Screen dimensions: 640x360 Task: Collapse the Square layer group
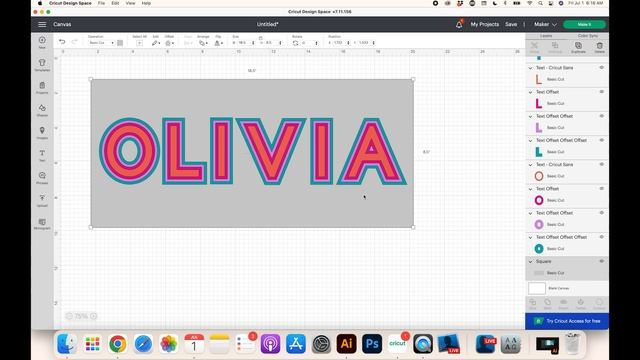point(531,262)
